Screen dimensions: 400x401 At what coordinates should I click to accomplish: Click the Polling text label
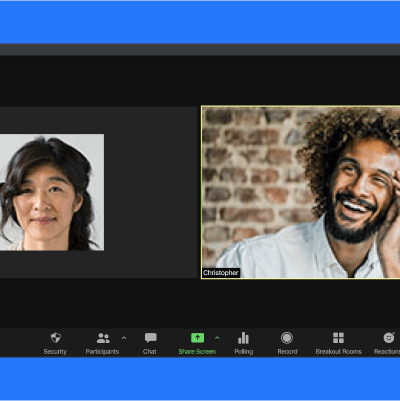[244, 352]
